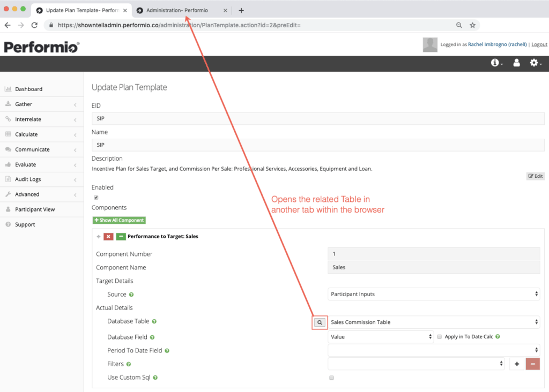This screenshot has height=392, width=549.
Task: Click the zoom magnifier icon in address bar
Action: [x=459, y=25]
